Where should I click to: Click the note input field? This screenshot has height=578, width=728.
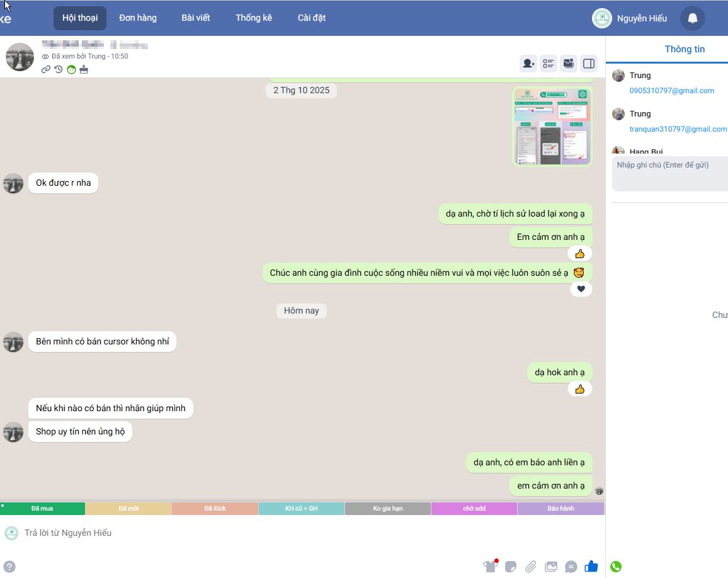670,173
